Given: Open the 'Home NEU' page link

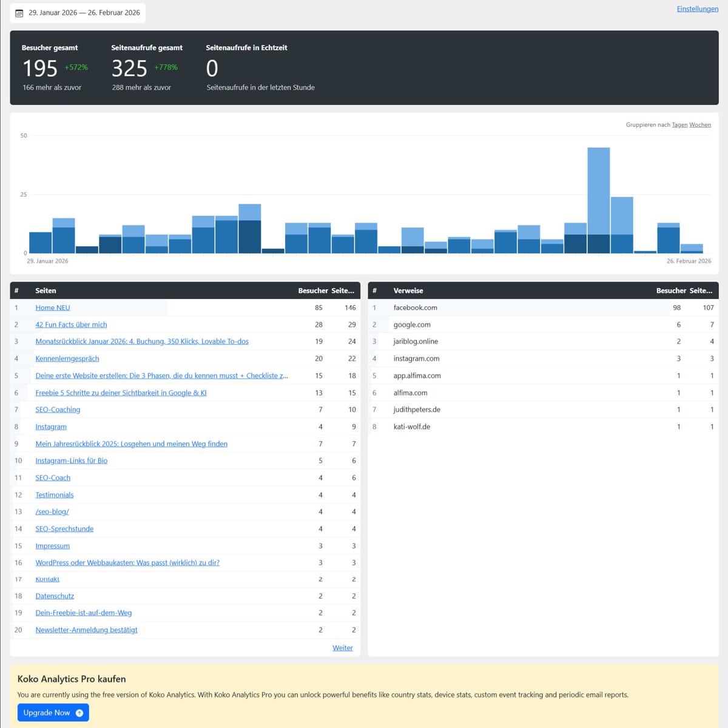Looking at the screenshot, I should [x=52, y=308].
